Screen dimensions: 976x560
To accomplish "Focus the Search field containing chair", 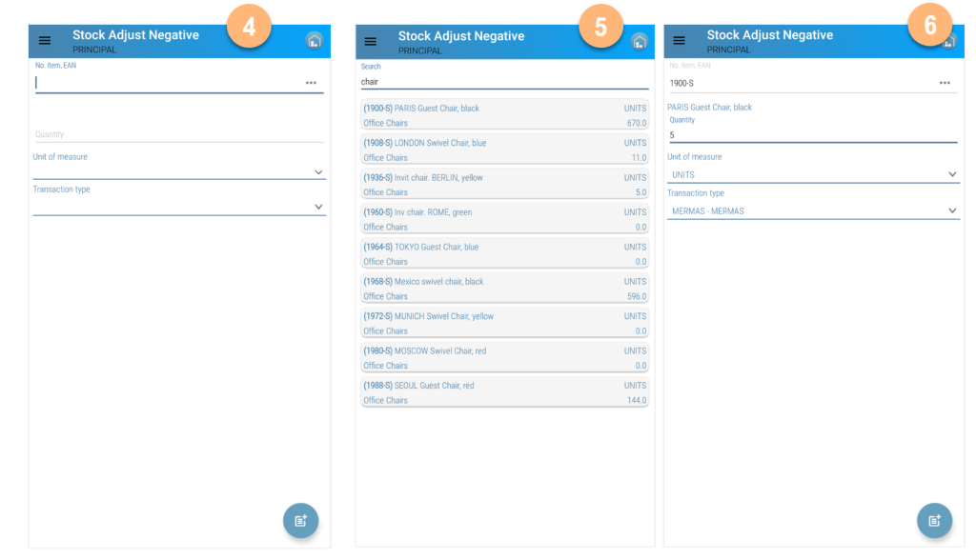I will 505,82.
